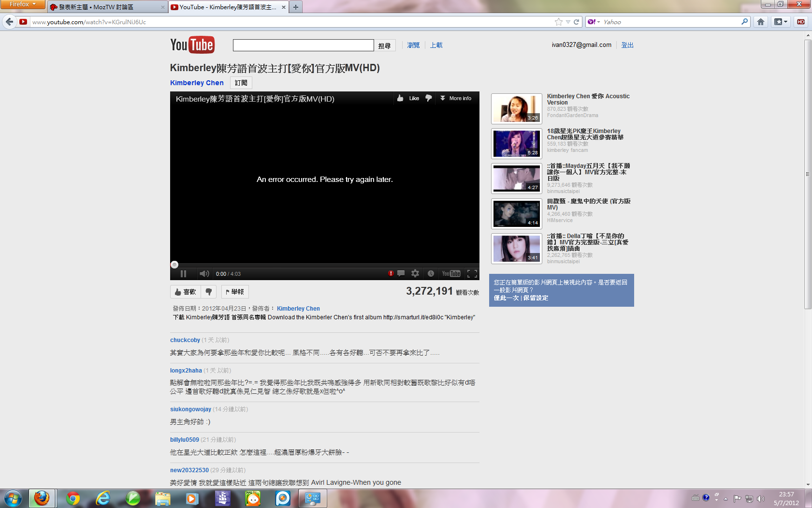
Task: Open the 瀏覽 browse link
Action: (x=413, y=45)
